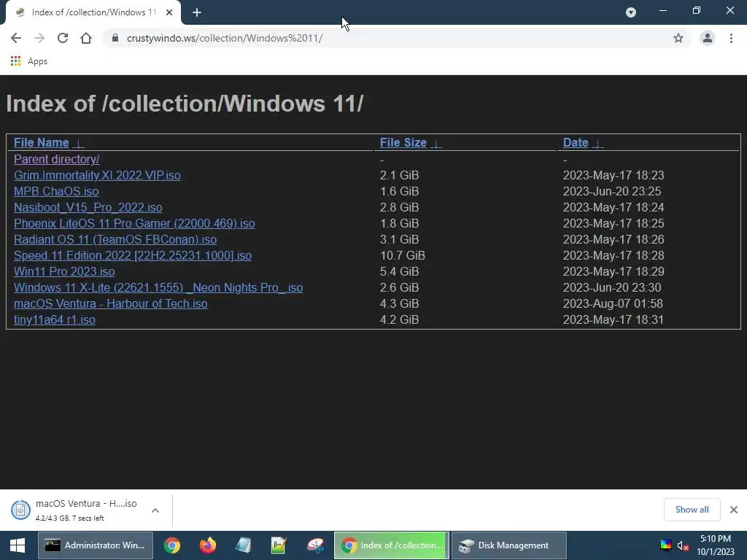Click the File Name descending arrow
Screen dimensions: 747x560
tap(79, 144)
